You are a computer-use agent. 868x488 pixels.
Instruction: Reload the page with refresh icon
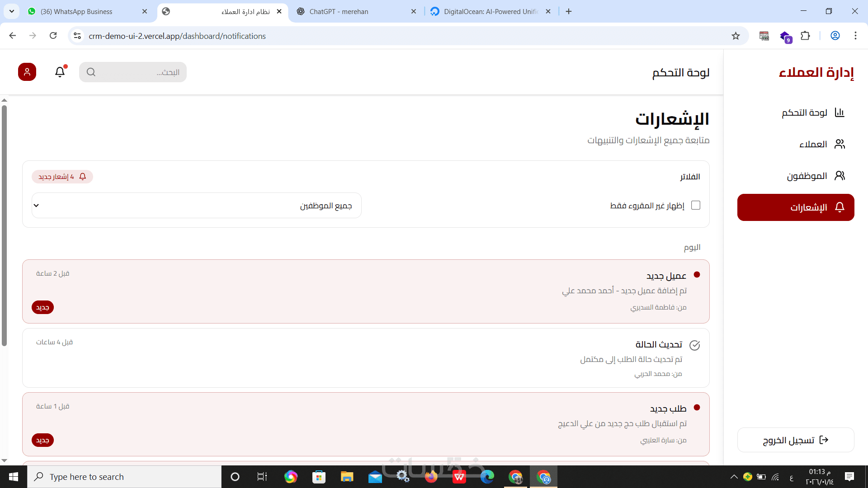coord(53,36)
